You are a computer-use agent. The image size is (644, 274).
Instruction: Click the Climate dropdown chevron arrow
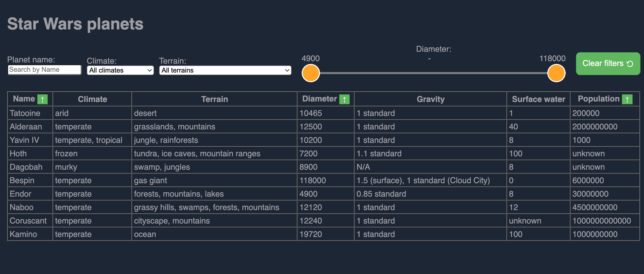tap(149, 70)
